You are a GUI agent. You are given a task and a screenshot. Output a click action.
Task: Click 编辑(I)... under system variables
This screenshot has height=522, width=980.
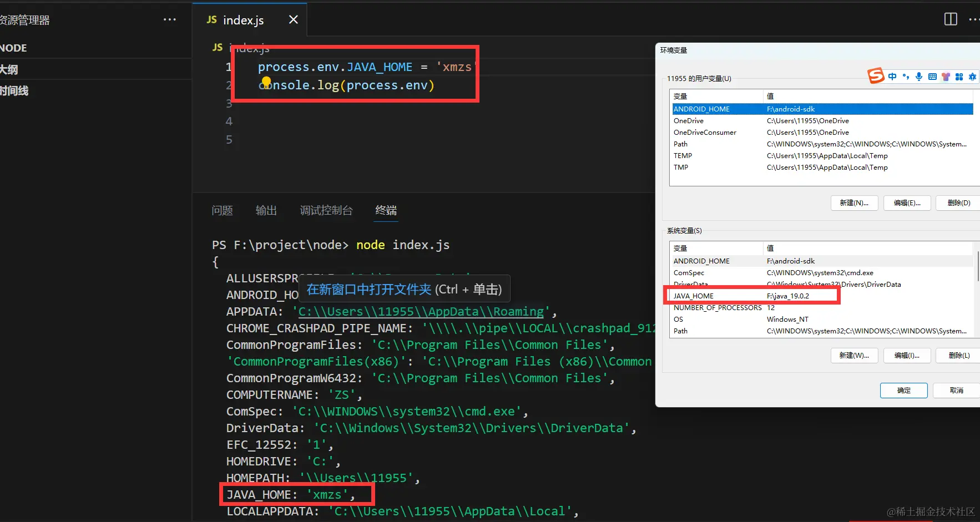coord(907,356)
